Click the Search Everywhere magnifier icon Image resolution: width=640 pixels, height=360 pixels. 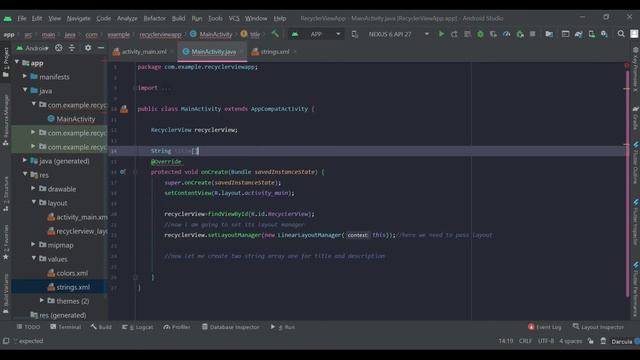[621, 34]
